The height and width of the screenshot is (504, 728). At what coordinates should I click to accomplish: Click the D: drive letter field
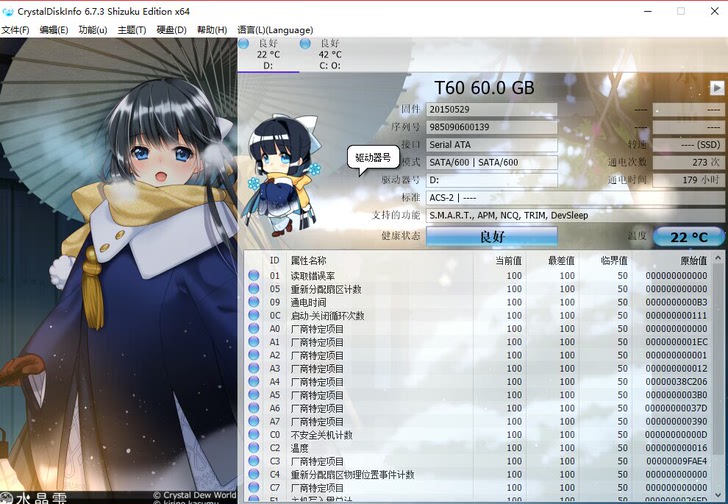point(492,180)
